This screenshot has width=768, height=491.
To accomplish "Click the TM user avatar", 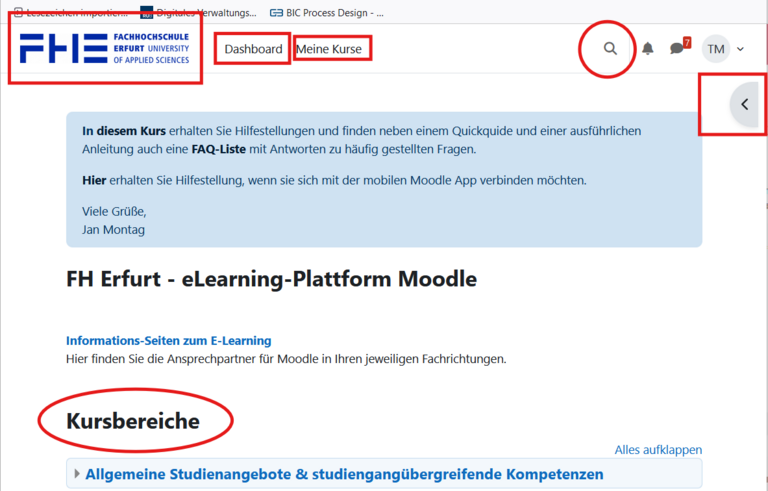I will 716,49.
